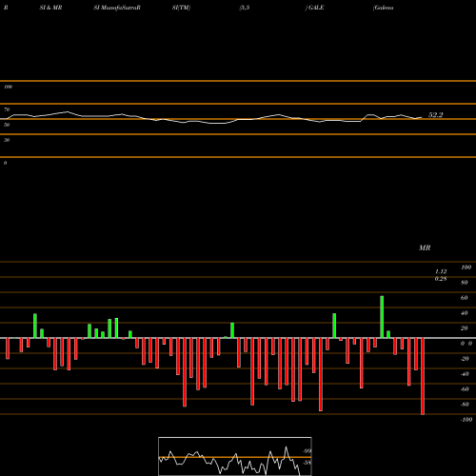Click the -58 value in mini chart

point(307,463)
